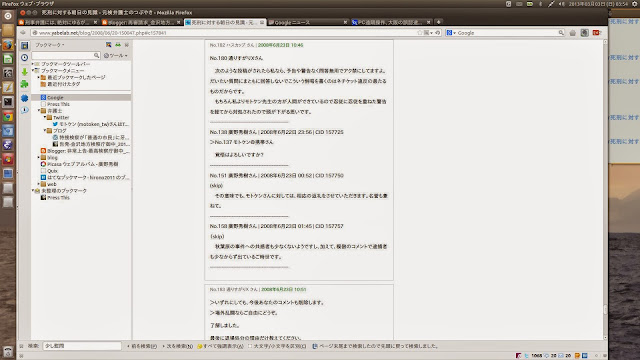Viewport: 640px width, 360px height.
Task: Click the green icon in bookmarks sidebar header
Action: click(x=118, y=45)
